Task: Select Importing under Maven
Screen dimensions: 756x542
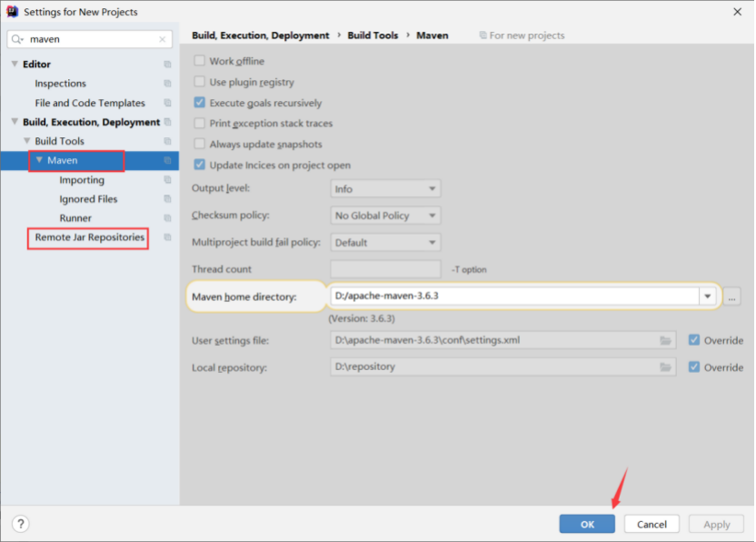Action: pos(82,180)
